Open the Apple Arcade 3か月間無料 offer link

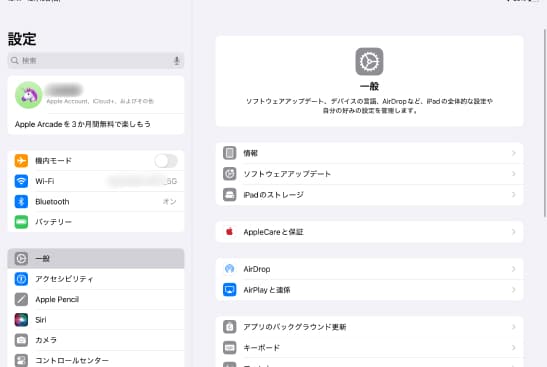point(83,124)
